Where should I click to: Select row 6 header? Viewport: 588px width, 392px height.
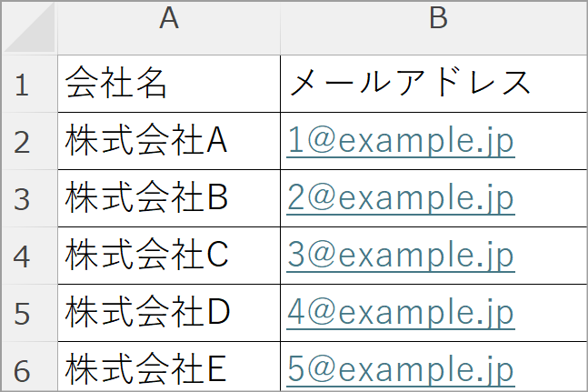(x=29, y=367)
